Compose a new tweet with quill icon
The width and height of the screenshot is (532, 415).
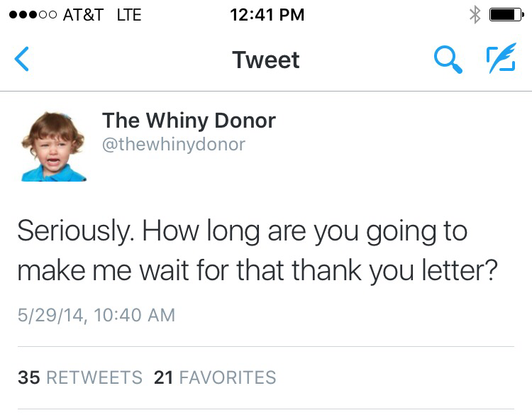(x=501, y=60)
